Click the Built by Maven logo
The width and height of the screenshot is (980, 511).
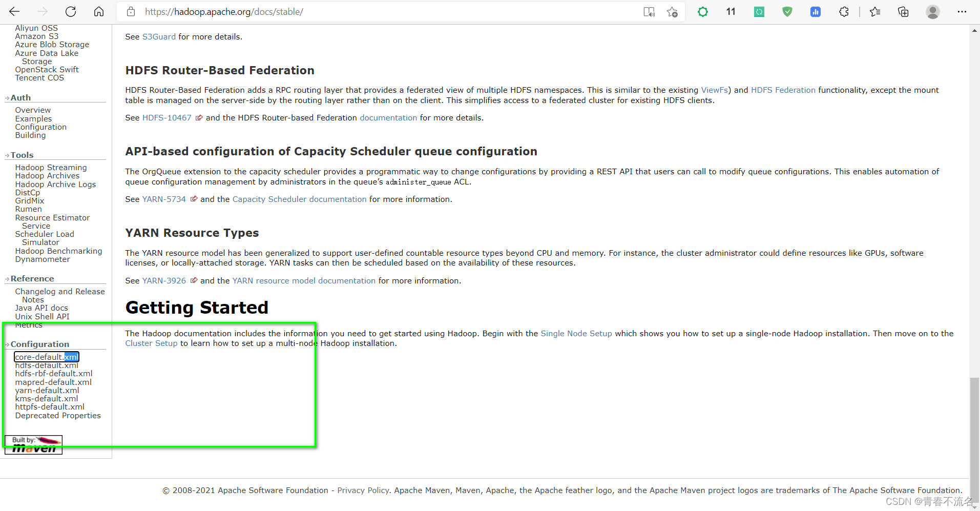coord(33,444)
